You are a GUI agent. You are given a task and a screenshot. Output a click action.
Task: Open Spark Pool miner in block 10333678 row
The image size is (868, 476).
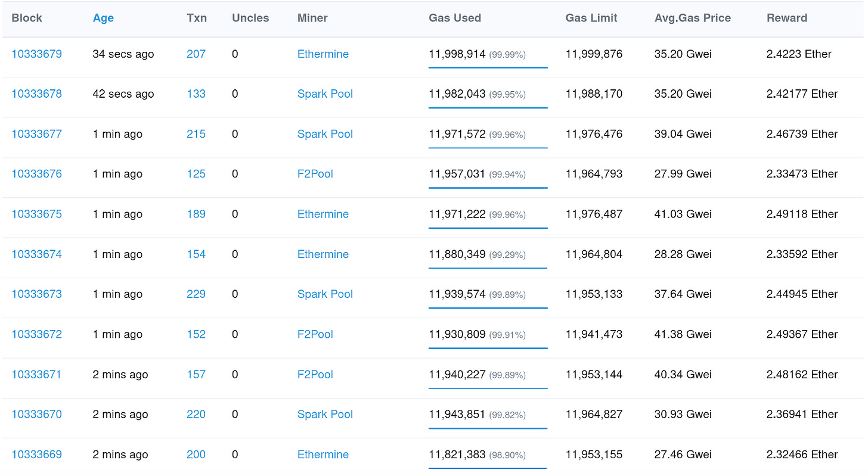click(325, 94)
